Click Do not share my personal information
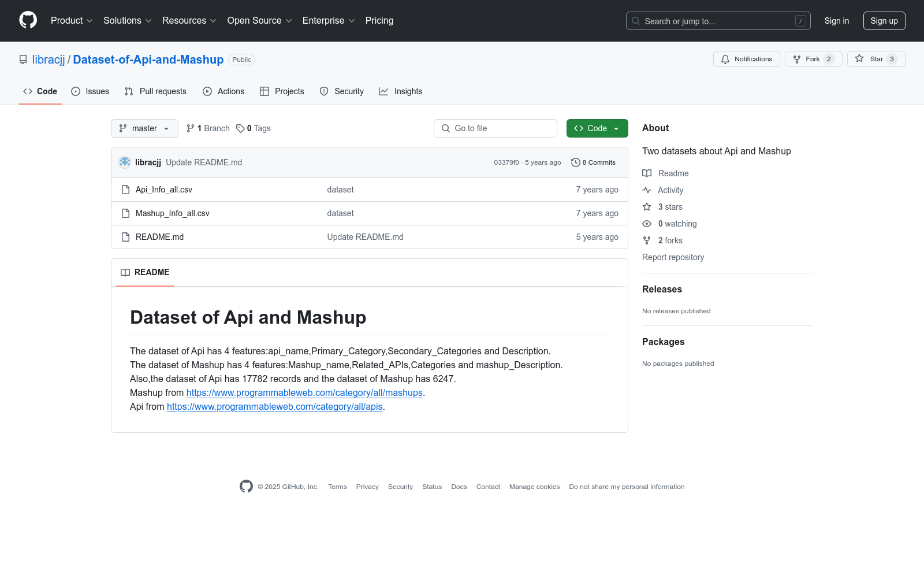 point(627,487)
